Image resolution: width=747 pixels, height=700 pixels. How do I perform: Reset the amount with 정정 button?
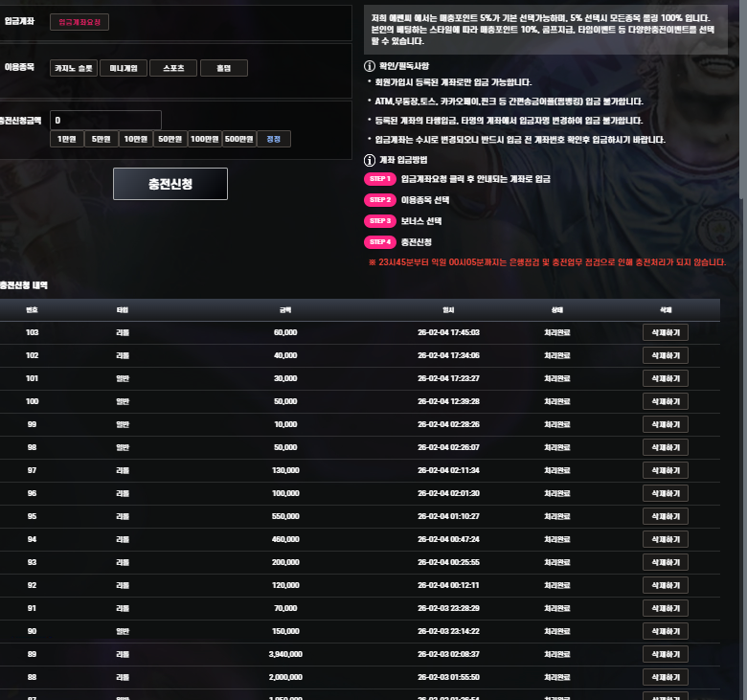point(275,139)
